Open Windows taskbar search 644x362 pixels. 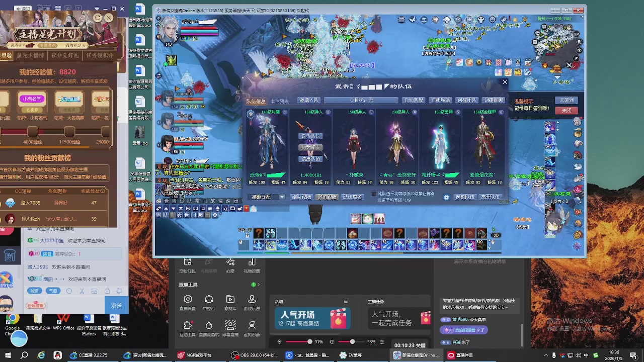click(24, 355)
